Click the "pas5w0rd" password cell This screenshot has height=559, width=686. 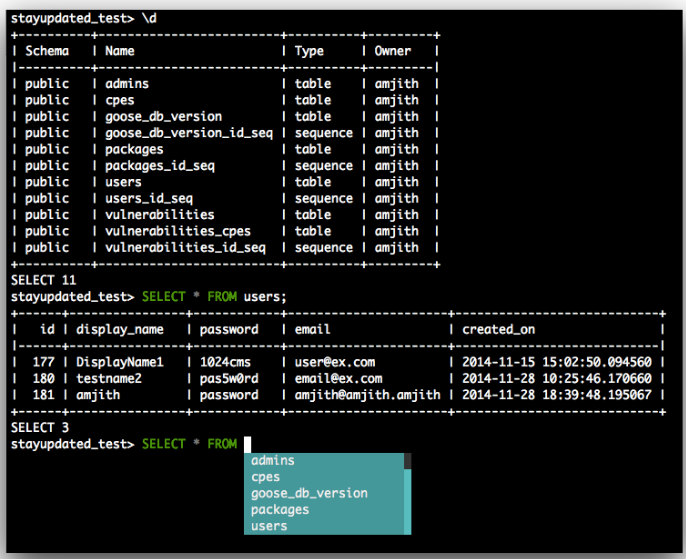(x=228, y=379)
